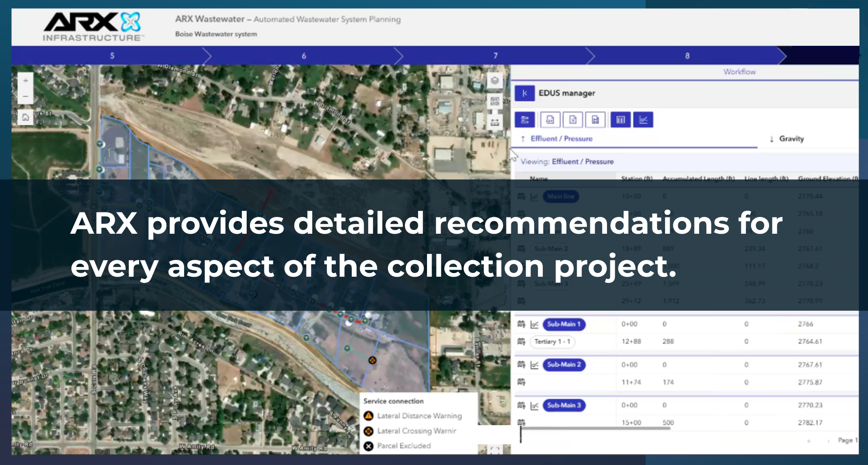Click the Lateral Distance Warning legend icon

pos(369,416)
